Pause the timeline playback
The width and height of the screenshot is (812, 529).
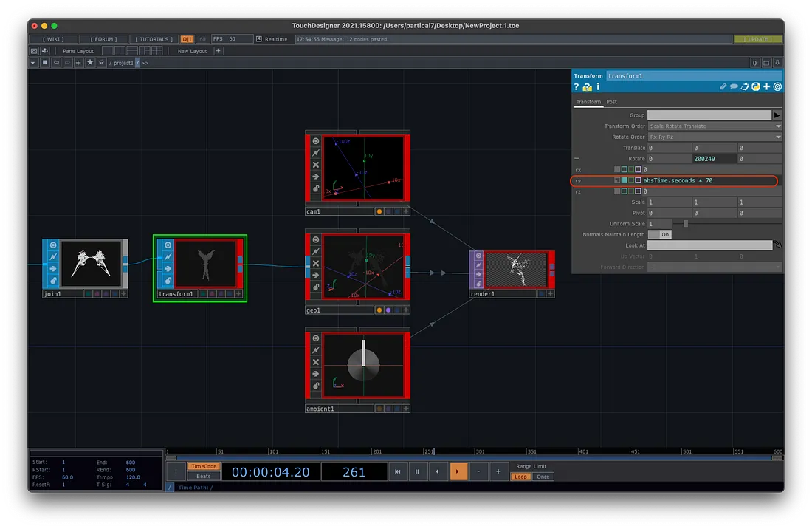click(x=417, y=471)
